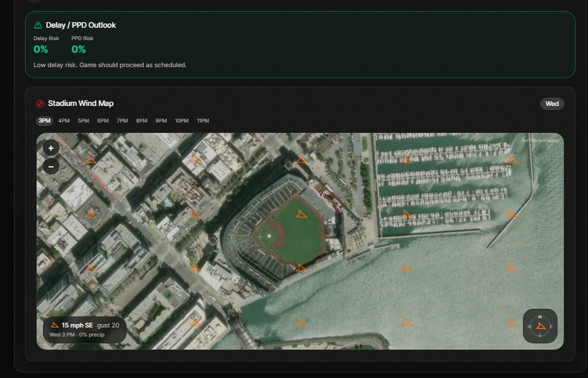The height and width of the screenshot is (378, 588).
Task: Click the Stadium Wind Map heading
Action: point(81,103)
